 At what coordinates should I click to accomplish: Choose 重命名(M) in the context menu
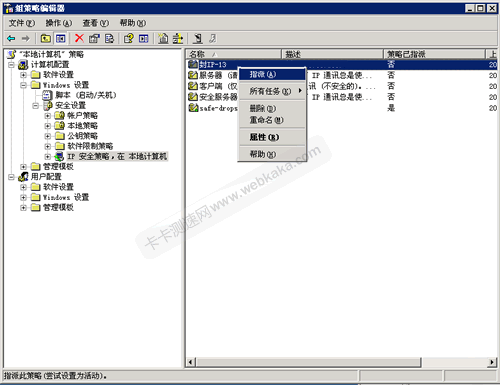click(x=272, y=120)
